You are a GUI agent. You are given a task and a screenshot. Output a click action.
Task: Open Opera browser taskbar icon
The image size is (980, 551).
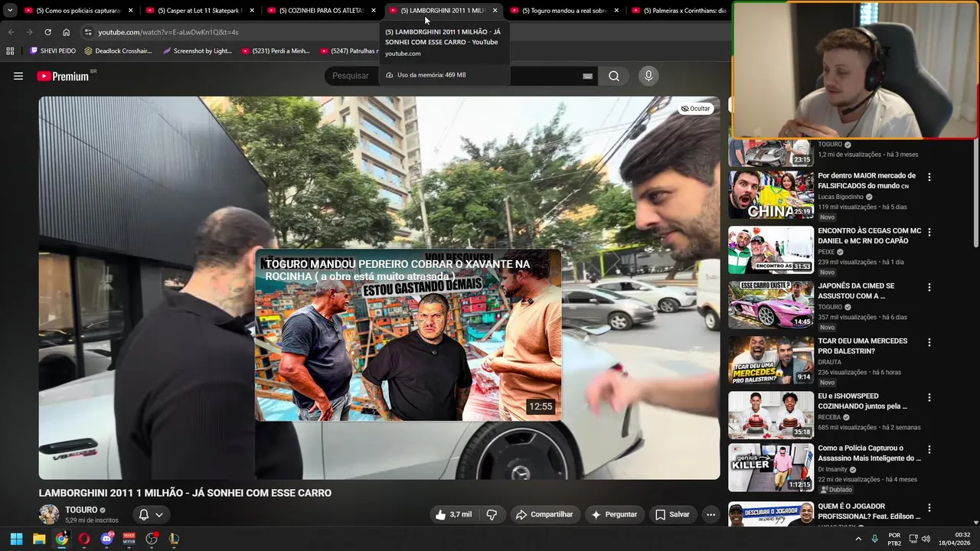[84, 539]
